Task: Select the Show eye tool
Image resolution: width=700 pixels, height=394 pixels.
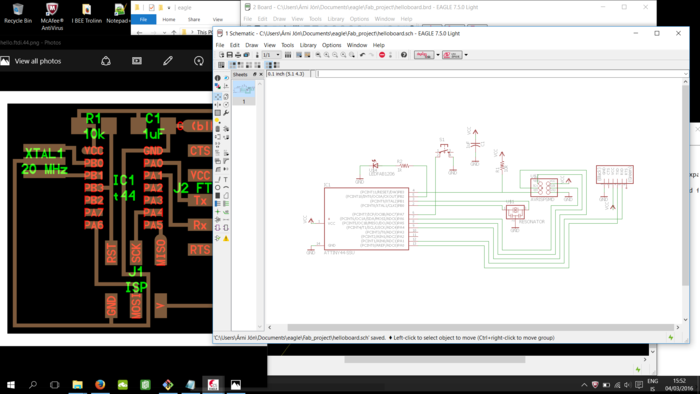Action: [226, 78]
